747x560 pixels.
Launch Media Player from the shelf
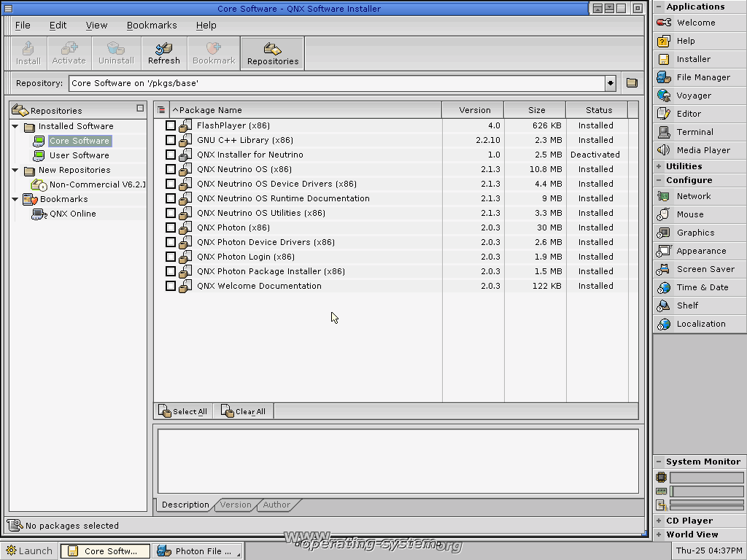700,150
